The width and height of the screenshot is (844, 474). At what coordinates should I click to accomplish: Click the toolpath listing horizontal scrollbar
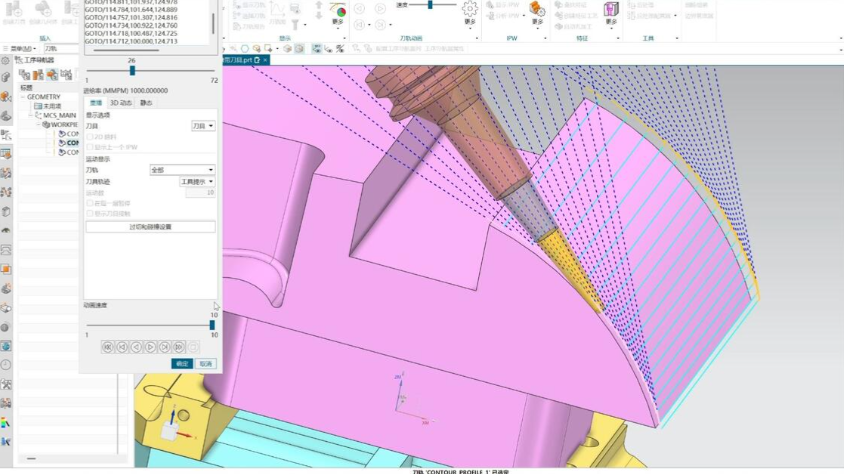coord(126,51)
